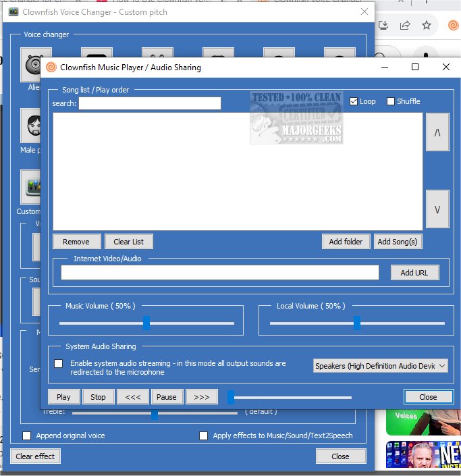Select the Alien voice effect icon
Image resolution: width=461 pixels, height=476 pixels.
(30, 65)
